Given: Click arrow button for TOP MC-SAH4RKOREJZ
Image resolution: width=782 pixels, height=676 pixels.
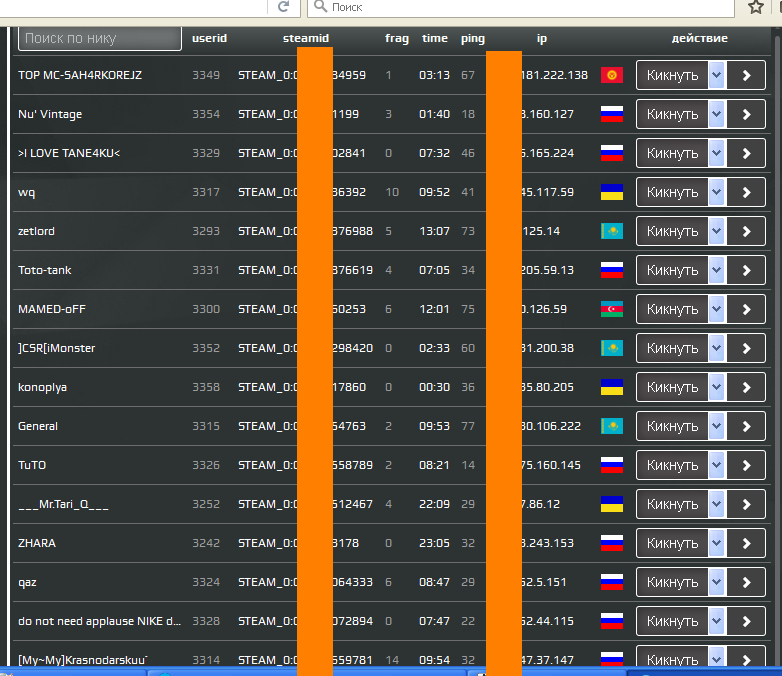Looking at the screenshot, I should 746,75.
